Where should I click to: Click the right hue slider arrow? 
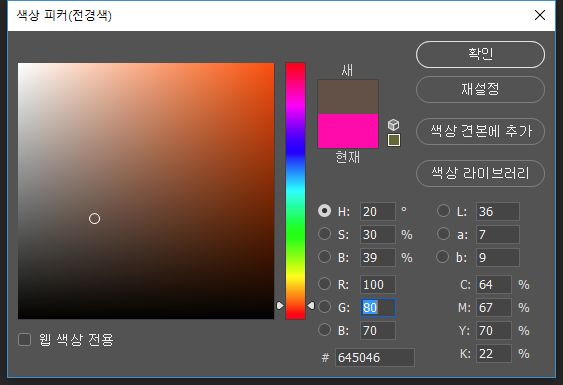click(311, 306)
